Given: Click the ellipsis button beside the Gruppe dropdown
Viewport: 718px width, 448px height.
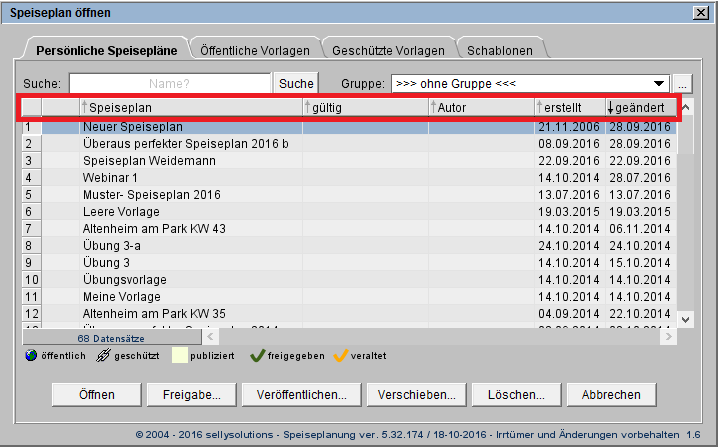Looking at the screenshot, I should point(682,84).
